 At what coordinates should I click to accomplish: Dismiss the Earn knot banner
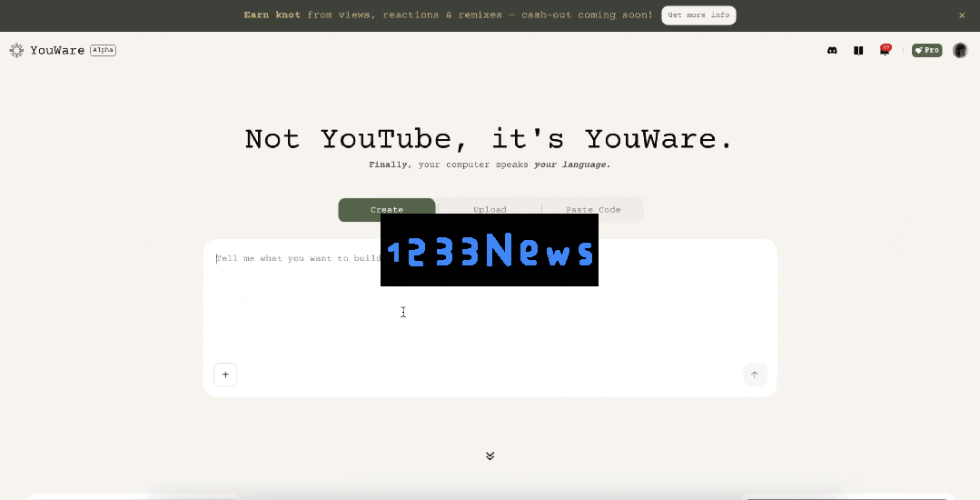coord(962,15)
